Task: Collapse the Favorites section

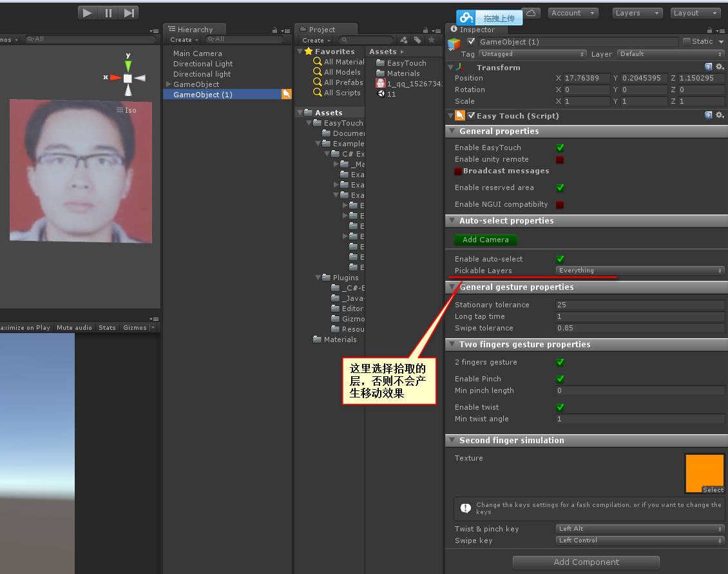Action: pyautogui.click(x=300, y=51)
